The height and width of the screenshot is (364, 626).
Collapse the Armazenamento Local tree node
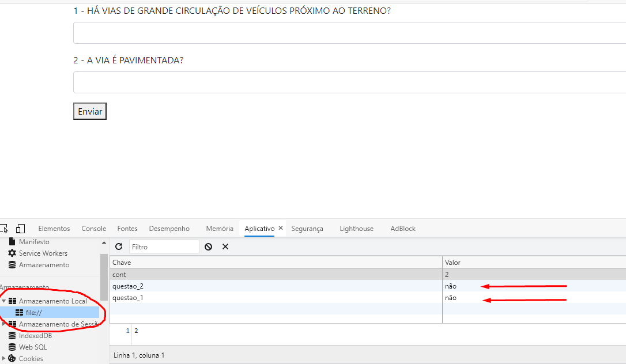(x=3, y=301)
